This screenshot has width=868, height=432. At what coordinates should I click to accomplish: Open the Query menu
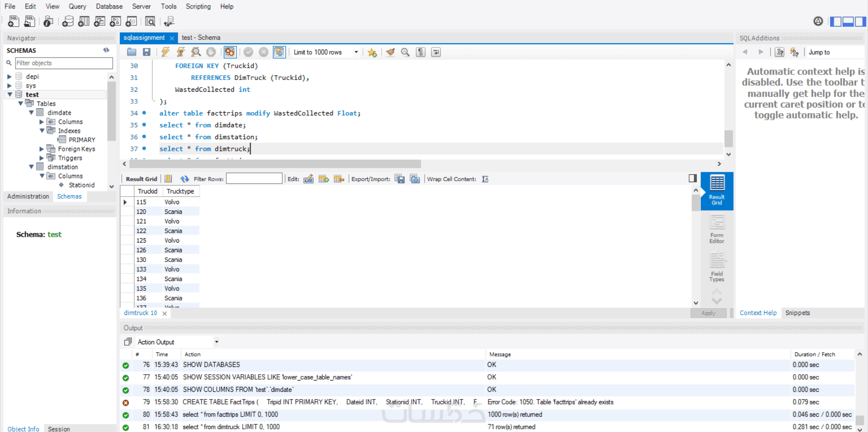(x=77, y=6)
